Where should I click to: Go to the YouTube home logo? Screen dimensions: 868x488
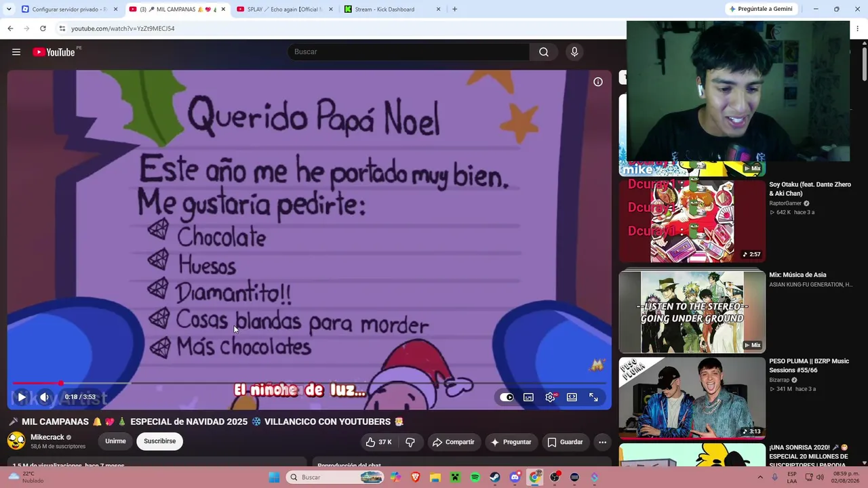click(54, 52)
